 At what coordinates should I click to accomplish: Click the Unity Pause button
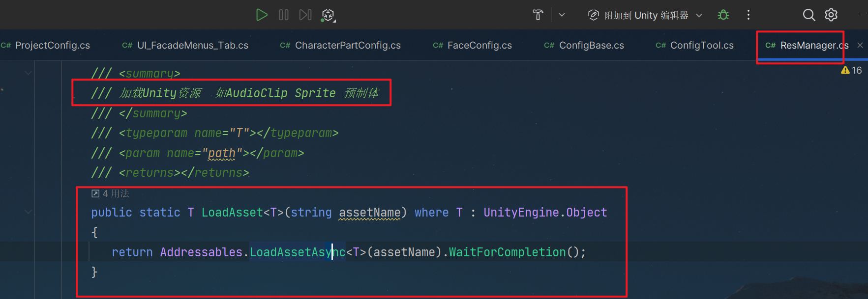click(x=284, y=15)
